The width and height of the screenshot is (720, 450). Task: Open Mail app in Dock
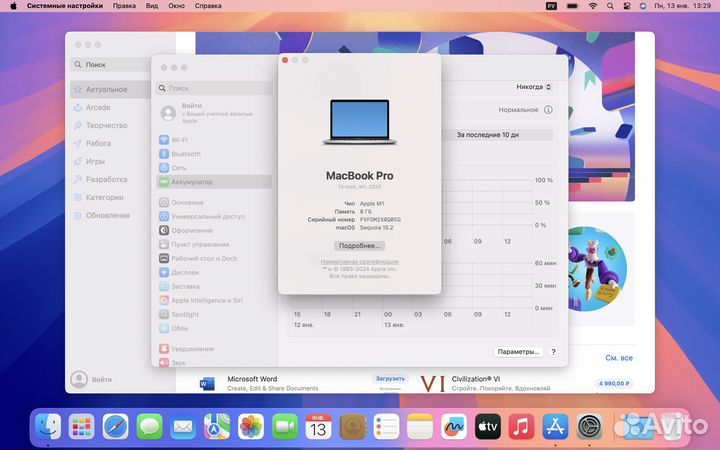pyautogui.click(x=183, y=427)
